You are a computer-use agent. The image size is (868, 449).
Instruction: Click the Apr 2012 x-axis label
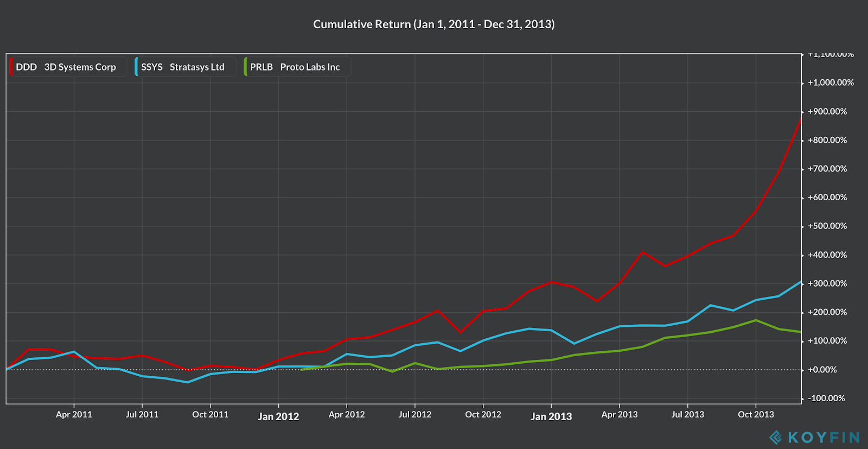pyautogui.click(x=347, y=414)
